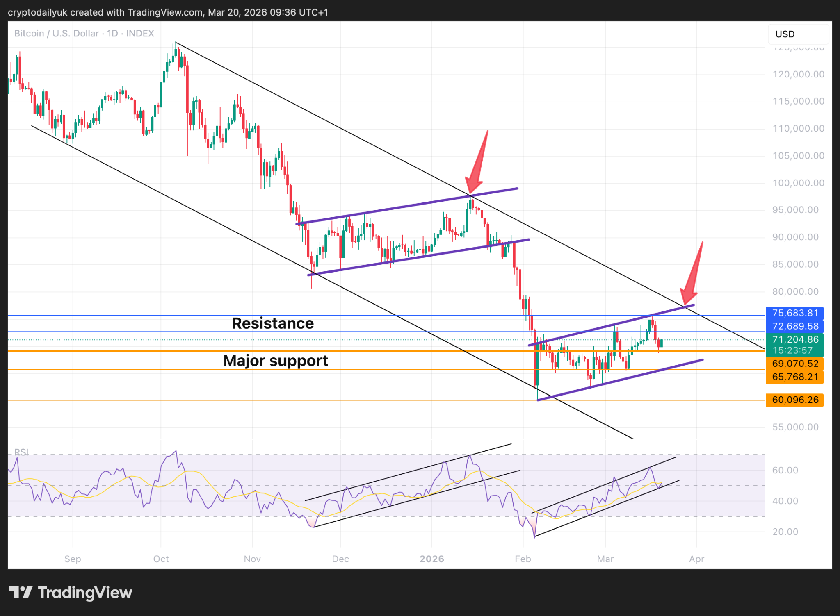
Task: Click the 100,000.00 tick on the price axis
Action: pyautogui.click(x=798, y=183)
